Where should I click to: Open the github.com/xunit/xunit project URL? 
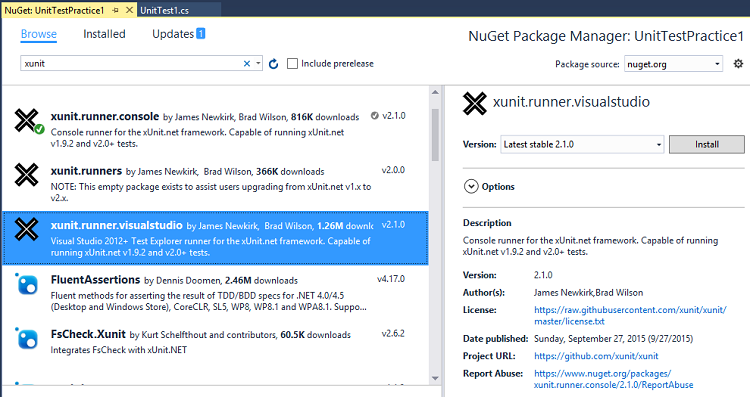click(596, 356)
